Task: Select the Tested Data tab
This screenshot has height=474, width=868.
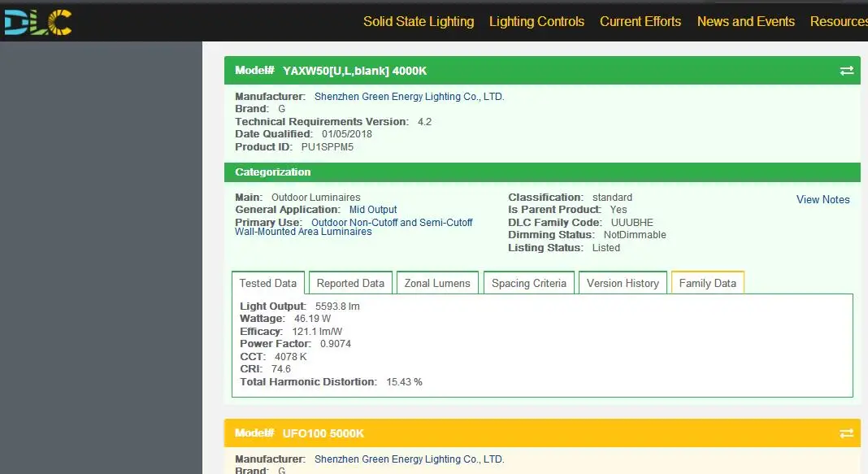Action: tap(268, 283)
